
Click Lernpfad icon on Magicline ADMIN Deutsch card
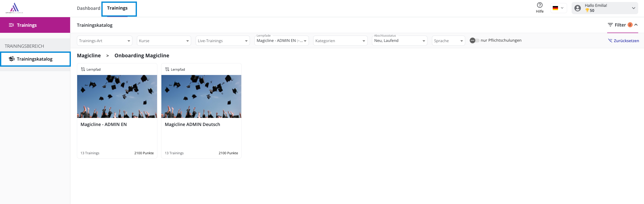click(x=167, y=69)
